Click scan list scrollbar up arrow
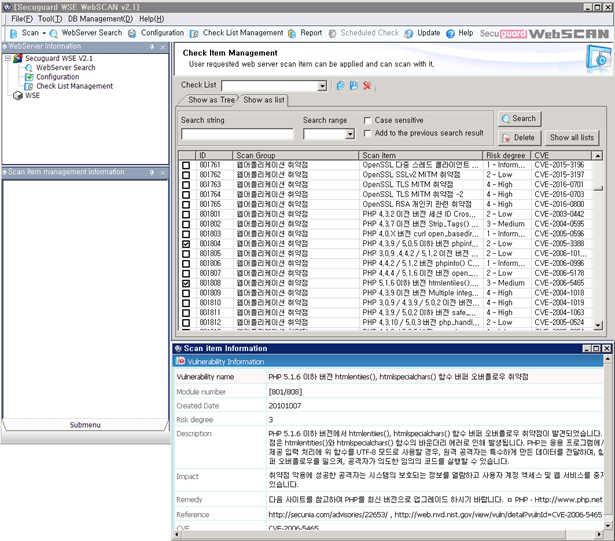 tap(598, 156)
